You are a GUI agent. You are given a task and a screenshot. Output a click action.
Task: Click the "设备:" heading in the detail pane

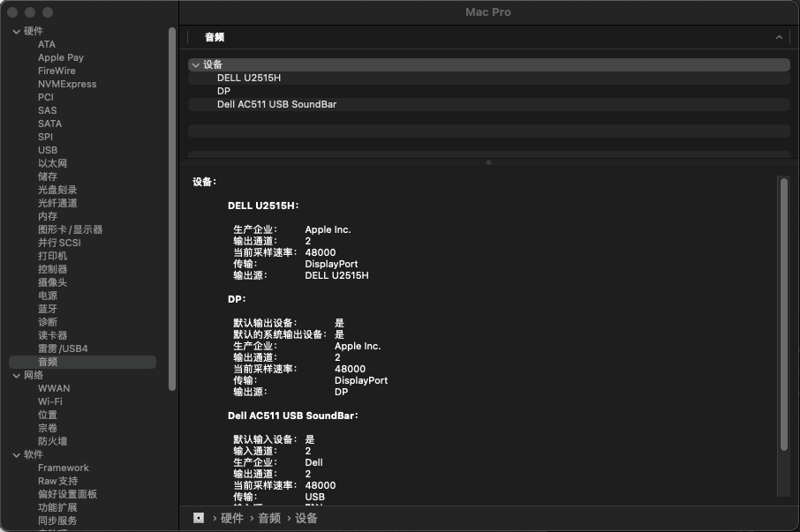(204, 182)
